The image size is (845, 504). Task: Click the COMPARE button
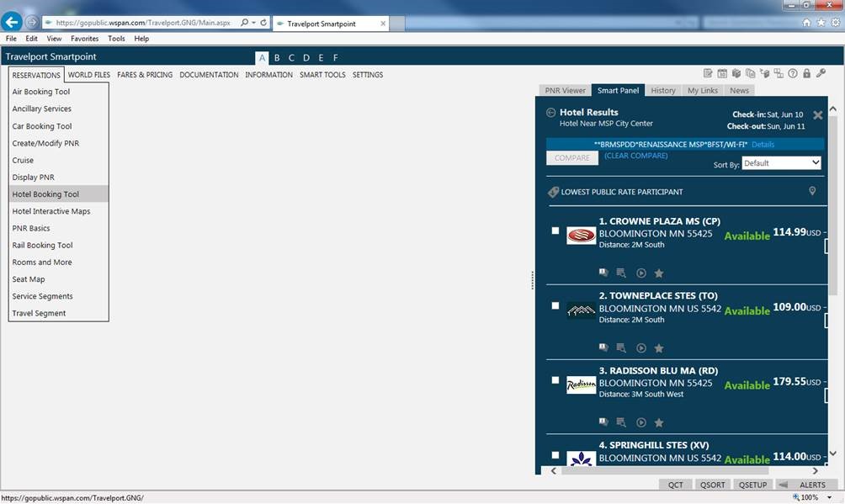click(x=572, y=158)
